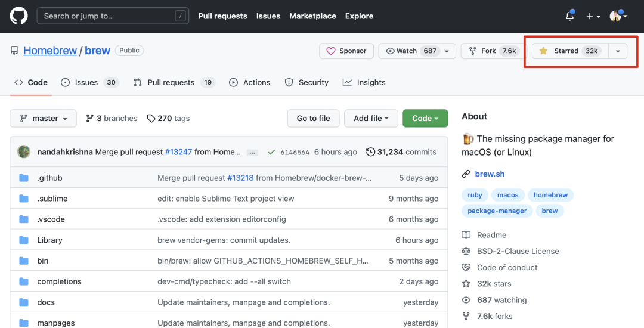
Task: Switch to the Actions tab
Action: 250,82
